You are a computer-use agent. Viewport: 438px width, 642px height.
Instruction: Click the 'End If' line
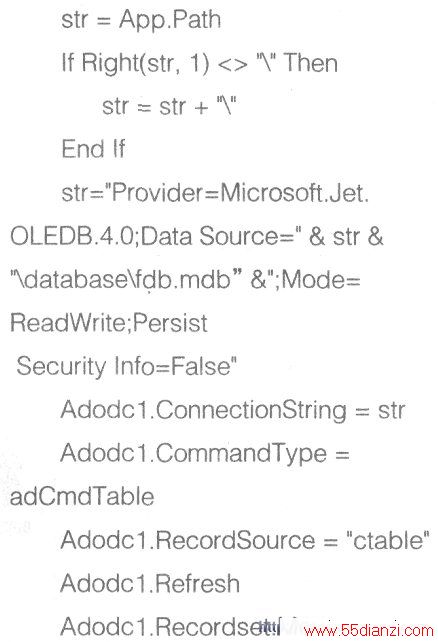(x=93, y=149)
